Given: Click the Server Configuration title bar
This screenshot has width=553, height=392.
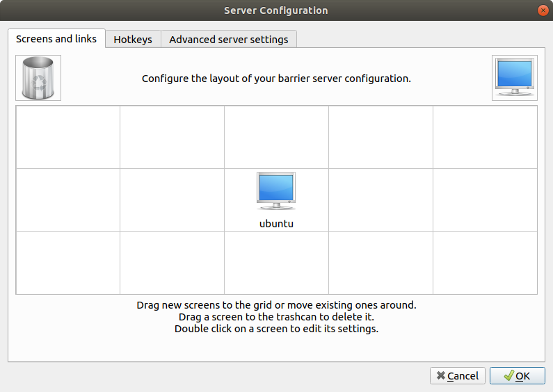Looking at the screenshot, I should coord(276,10).
